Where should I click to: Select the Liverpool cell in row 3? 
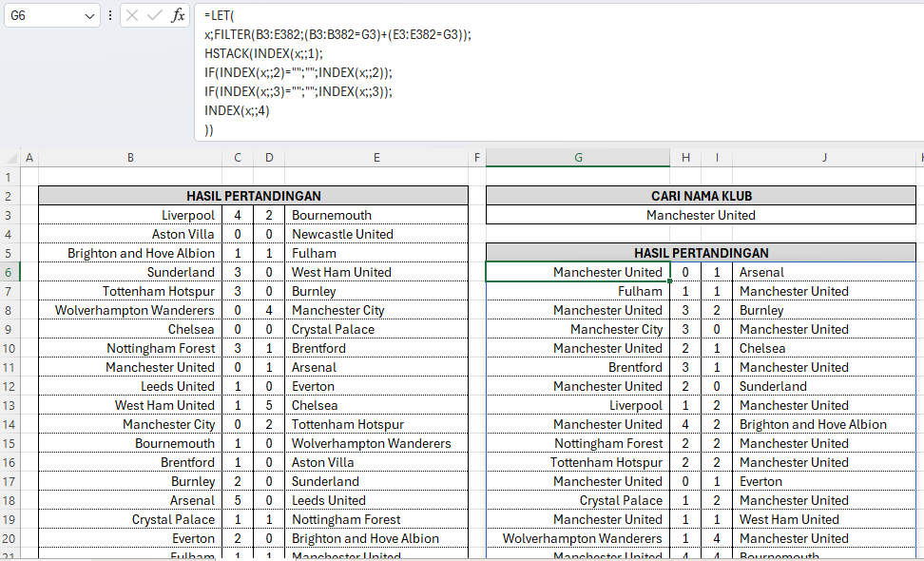130,215
